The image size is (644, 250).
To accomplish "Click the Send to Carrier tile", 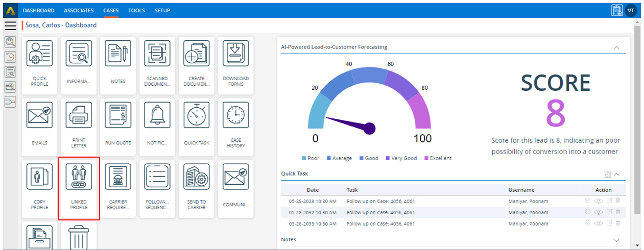I will [x=197, y=189].
